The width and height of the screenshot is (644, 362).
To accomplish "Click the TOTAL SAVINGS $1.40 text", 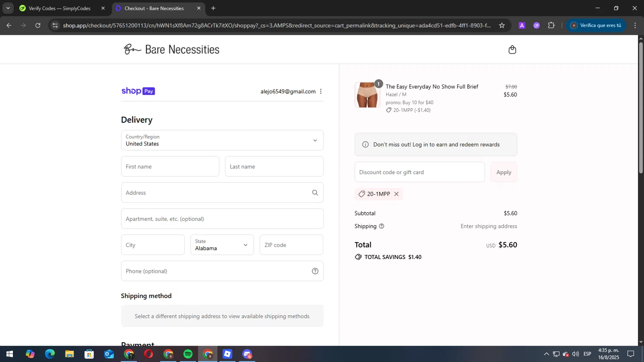I will (393, 257).
